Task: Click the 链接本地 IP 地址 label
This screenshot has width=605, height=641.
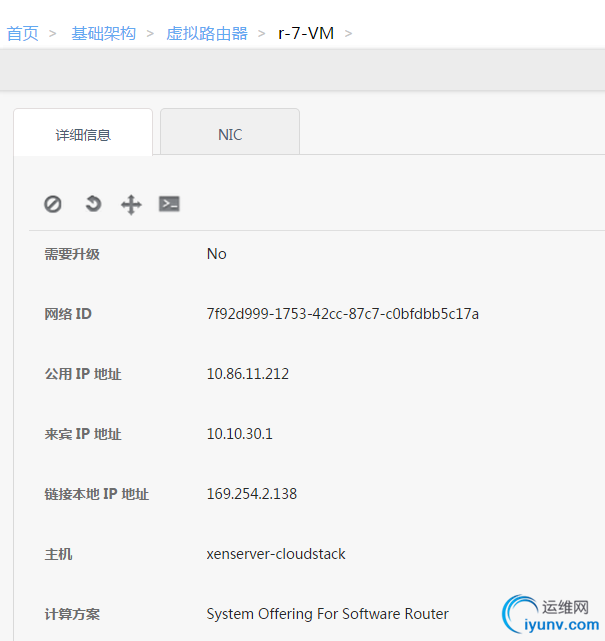Action: click(x=96, y=494)
